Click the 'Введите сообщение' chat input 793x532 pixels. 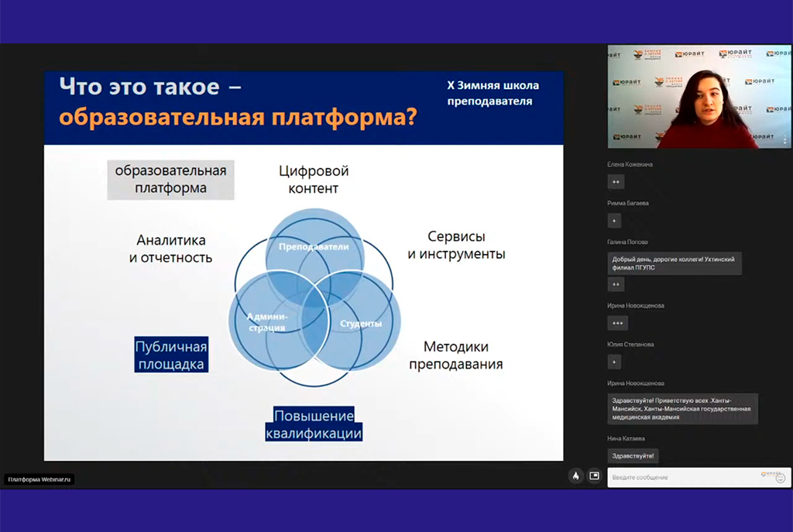pos(699,477)
